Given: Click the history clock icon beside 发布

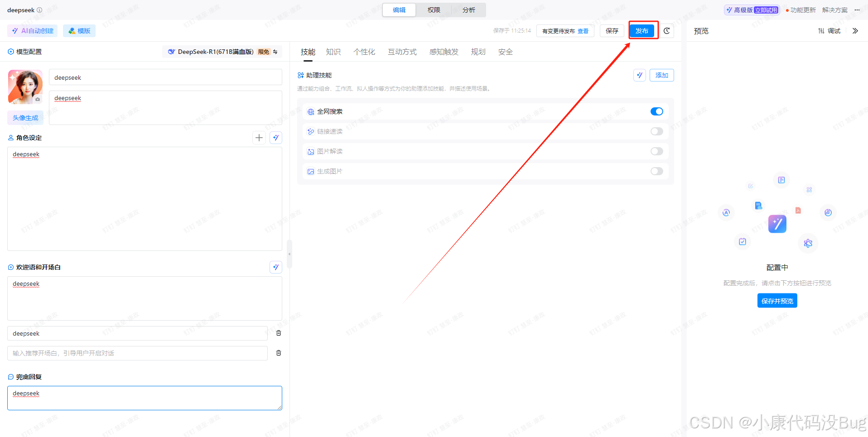Looking at the screenshot, I should pyautogui.click(x=667, y=31).
